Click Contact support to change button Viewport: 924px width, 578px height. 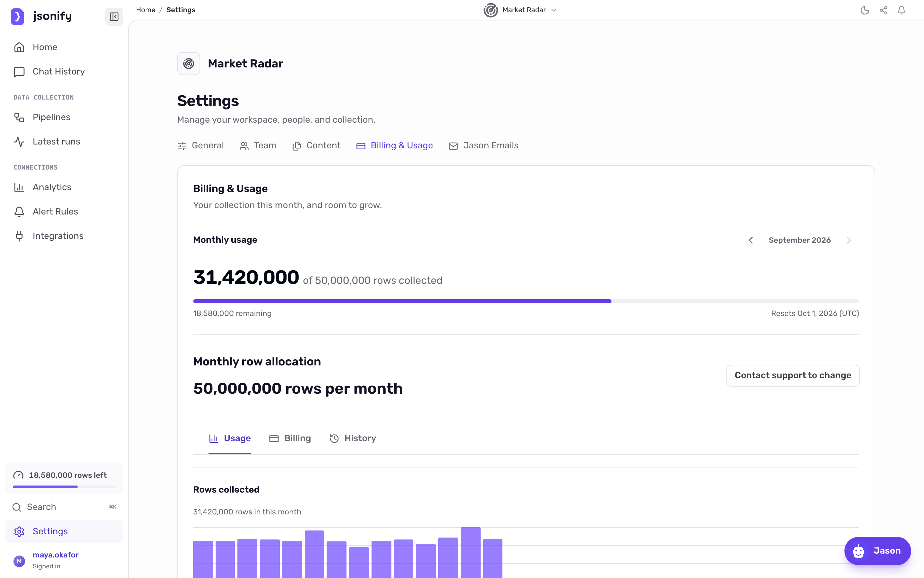pyautogui.click(x=793, y=375)
